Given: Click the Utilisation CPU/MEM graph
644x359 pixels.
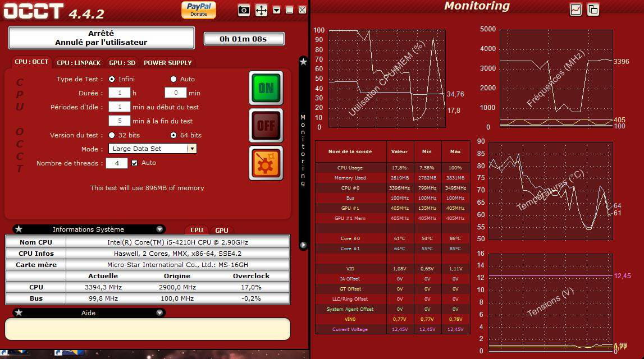Looking at the screenshot, I should 387,79.
